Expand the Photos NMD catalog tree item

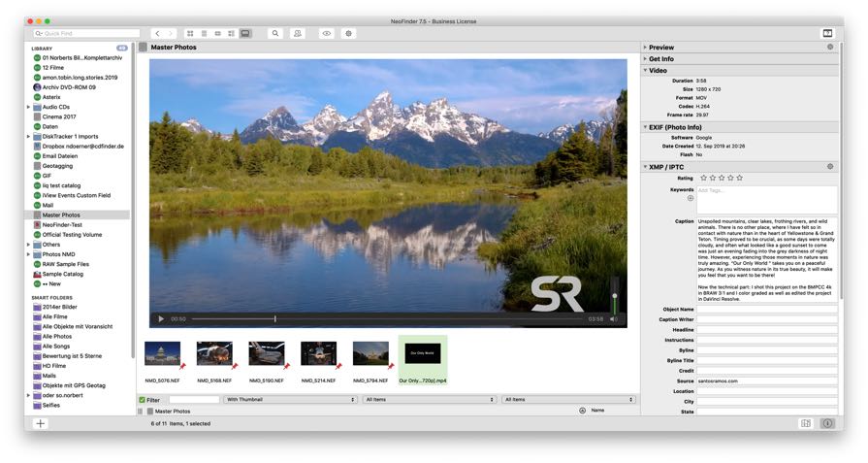click(28, 254)
